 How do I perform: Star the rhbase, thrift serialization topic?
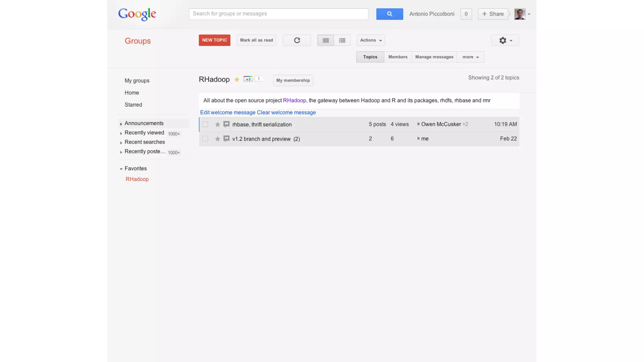[217, 124]
